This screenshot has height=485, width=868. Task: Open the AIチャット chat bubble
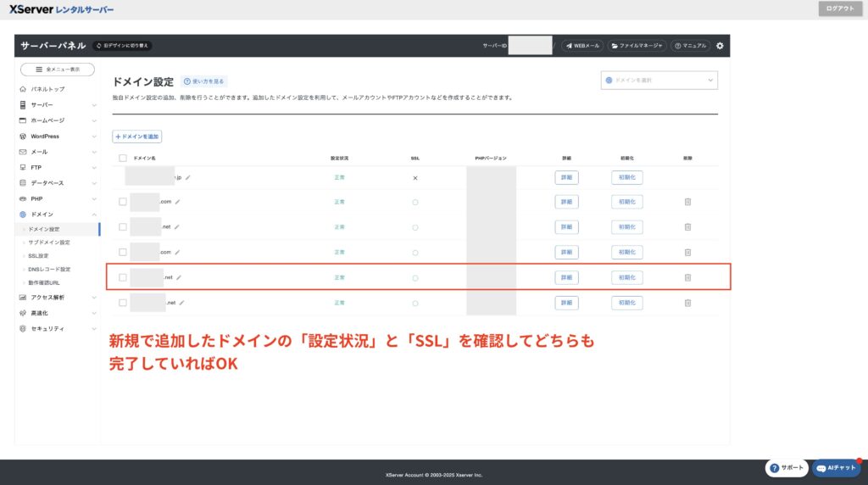click(x=836, y=468)
